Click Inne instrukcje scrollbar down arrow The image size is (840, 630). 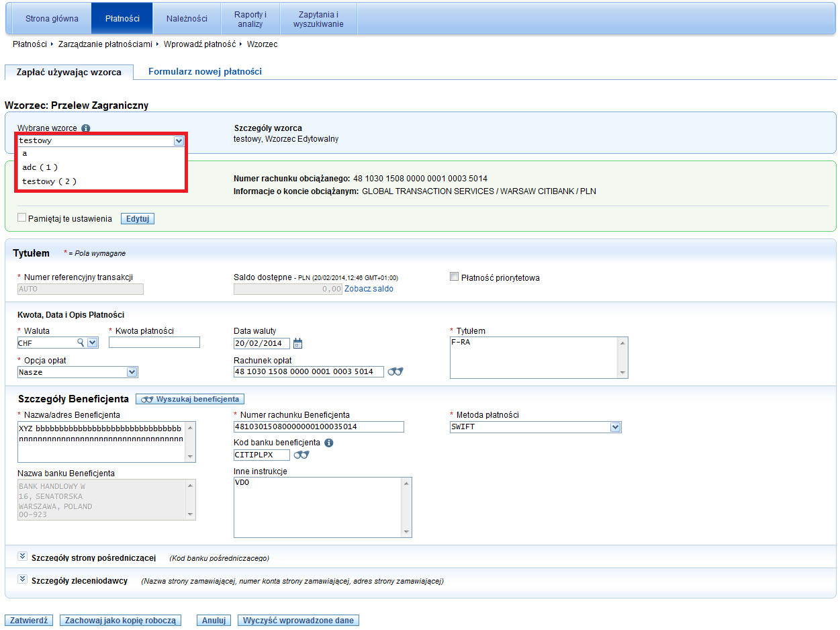pos(406,533)
